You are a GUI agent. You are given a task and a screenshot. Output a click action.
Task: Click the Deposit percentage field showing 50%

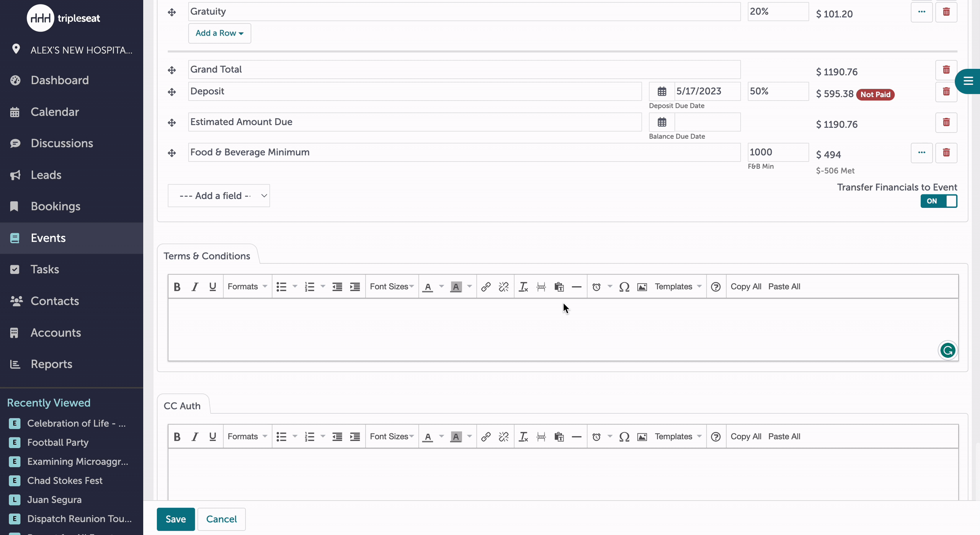click(x=778, y=91)
